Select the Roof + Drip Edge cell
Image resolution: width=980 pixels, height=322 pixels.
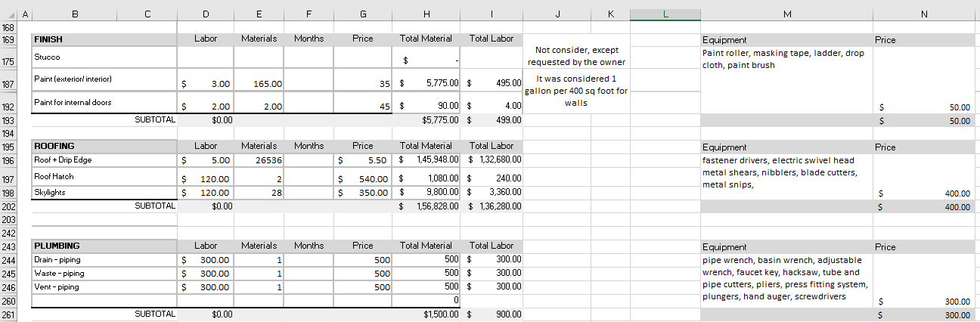coord(104,160)
